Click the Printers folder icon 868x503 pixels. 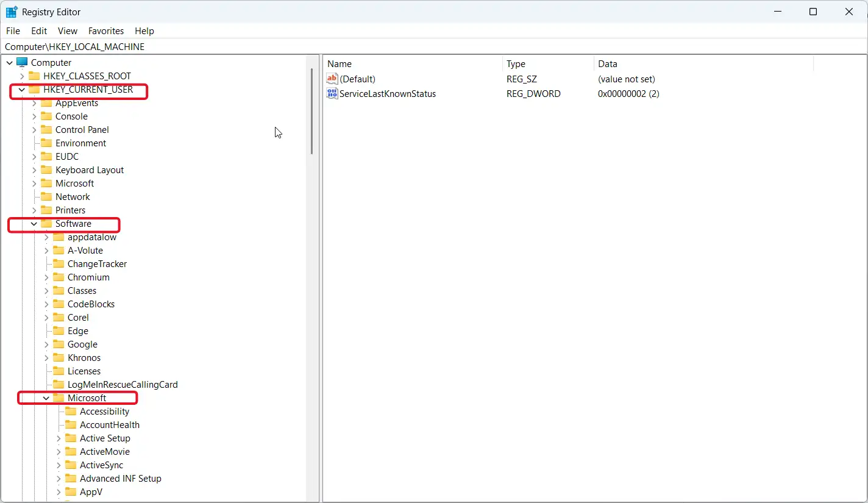(46, 210)
